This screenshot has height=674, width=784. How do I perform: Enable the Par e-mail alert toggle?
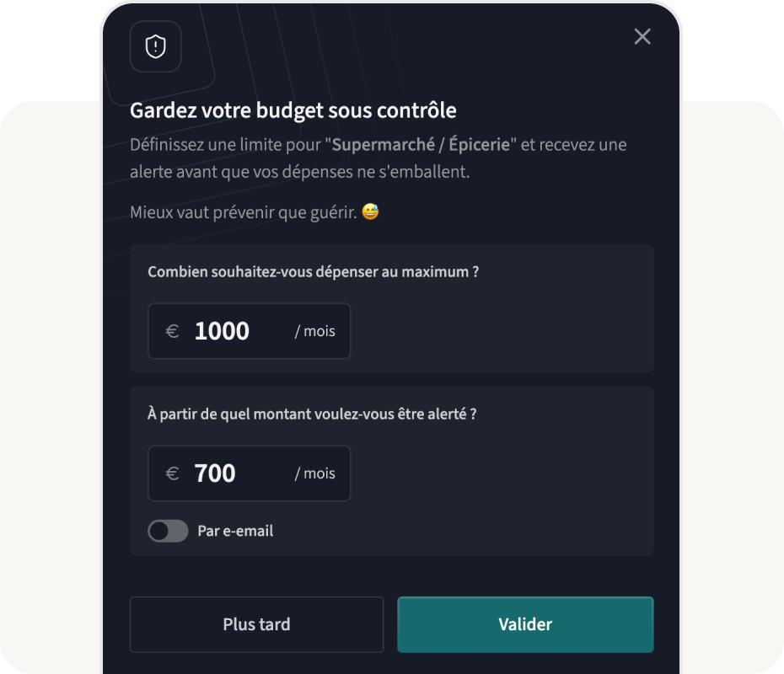point(168,531)
